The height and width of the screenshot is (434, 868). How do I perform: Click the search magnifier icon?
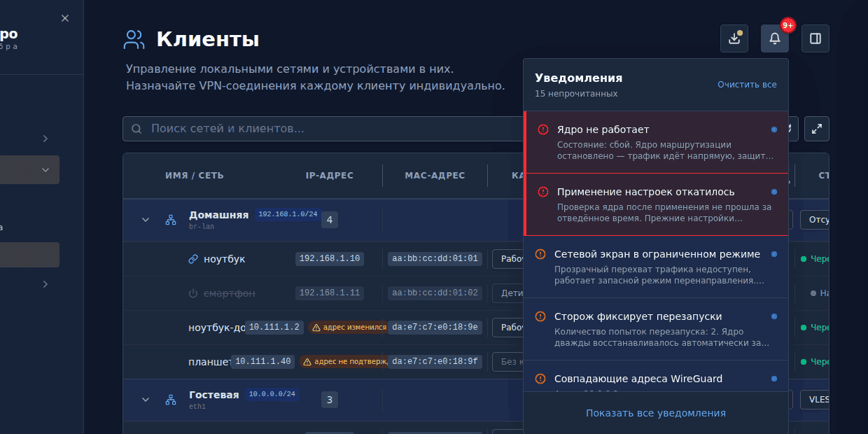coord(136,129)
